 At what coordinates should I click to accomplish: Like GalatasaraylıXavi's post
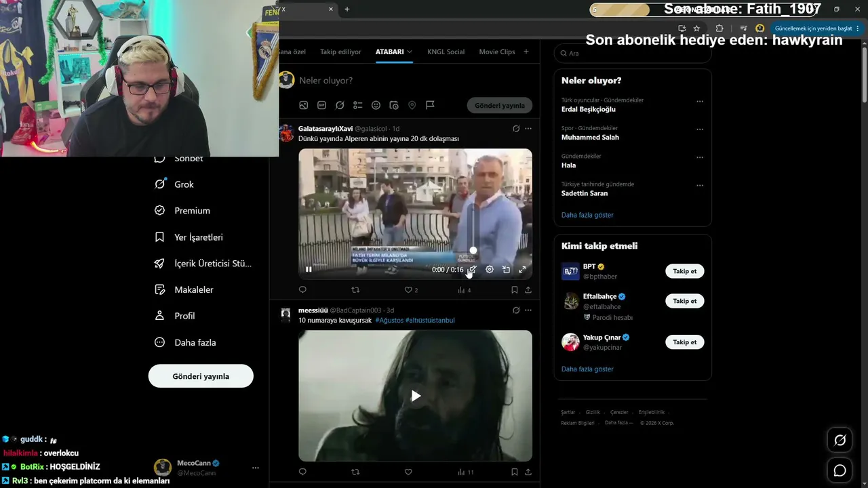[x=408, y=289]
